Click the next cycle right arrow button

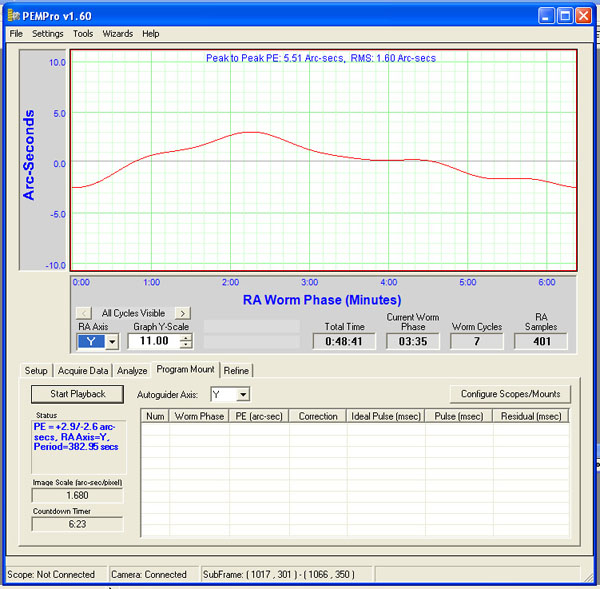click(182, 313)
